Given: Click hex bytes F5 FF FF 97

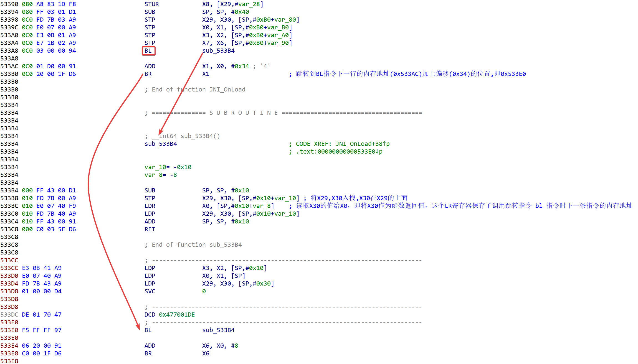Looking at the screenshot, I should (42, 330).
